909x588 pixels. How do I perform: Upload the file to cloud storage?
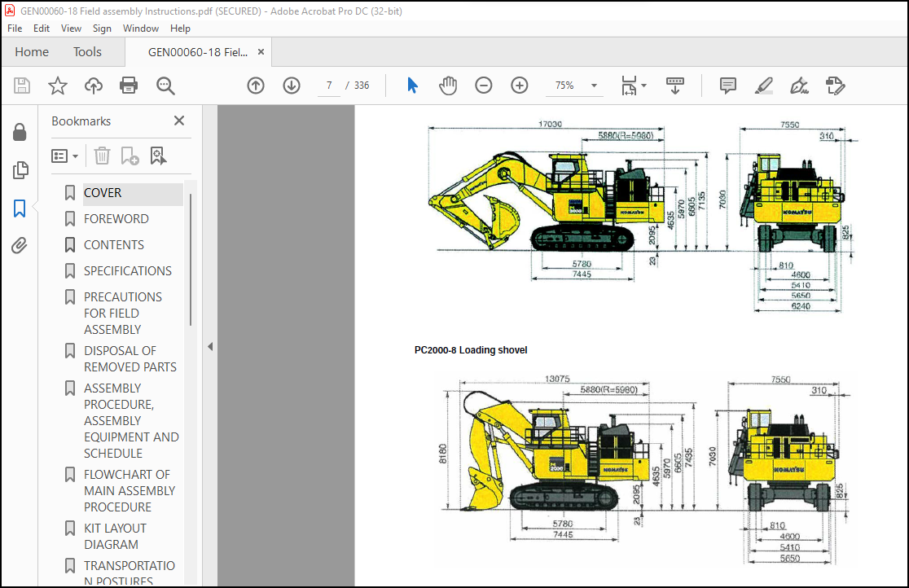[x=94, y=86]
